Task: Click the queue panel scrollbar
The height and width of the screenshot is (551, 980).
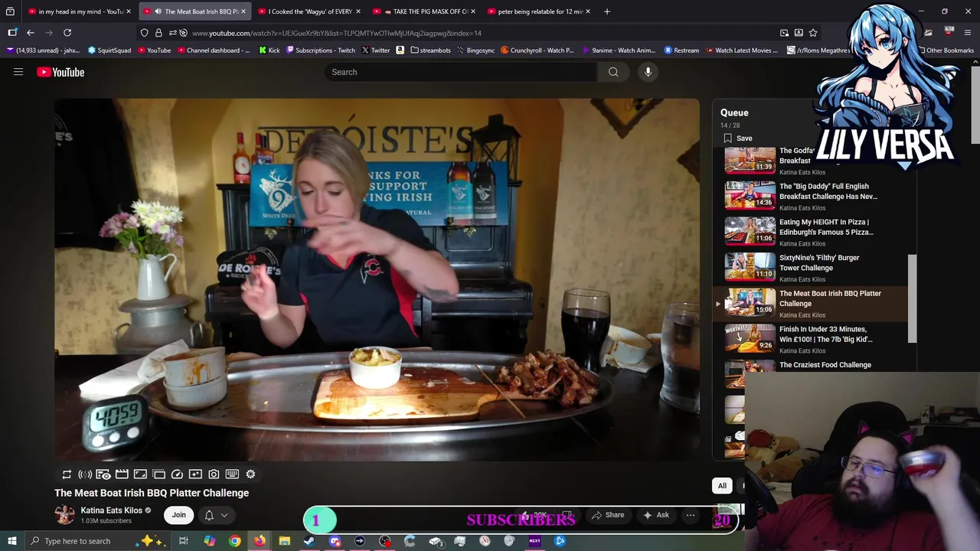Action: 912,298
